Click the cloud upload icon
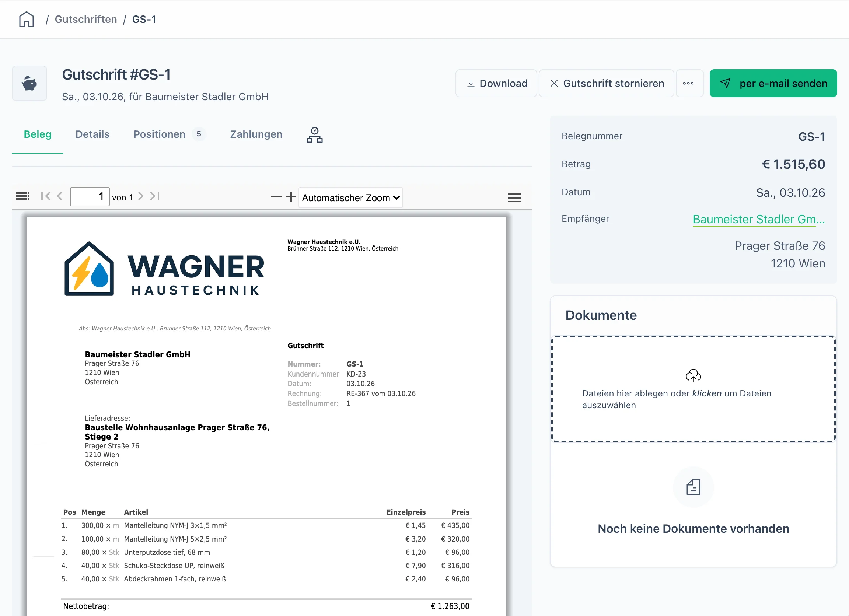 pos(693,375)
